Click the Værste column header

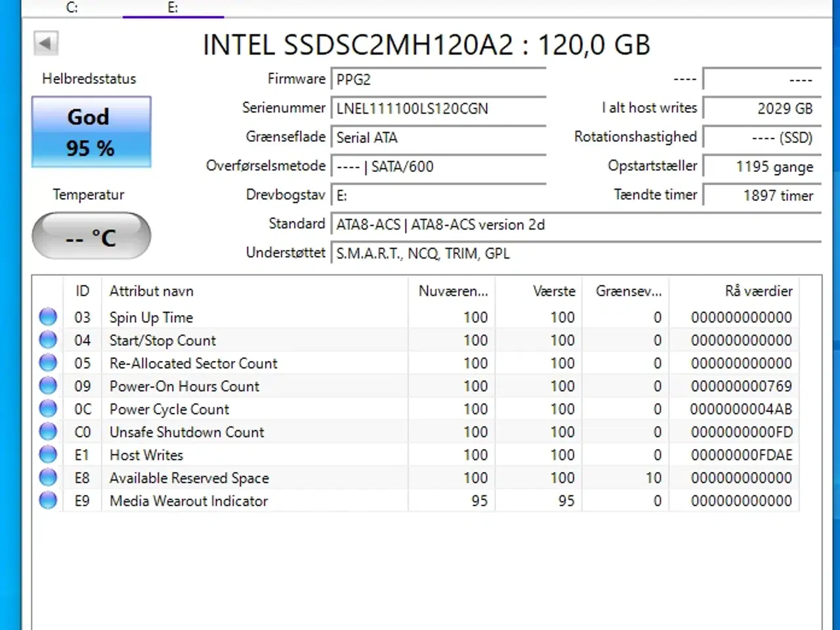pyautogui.click(x=539, y=291)
